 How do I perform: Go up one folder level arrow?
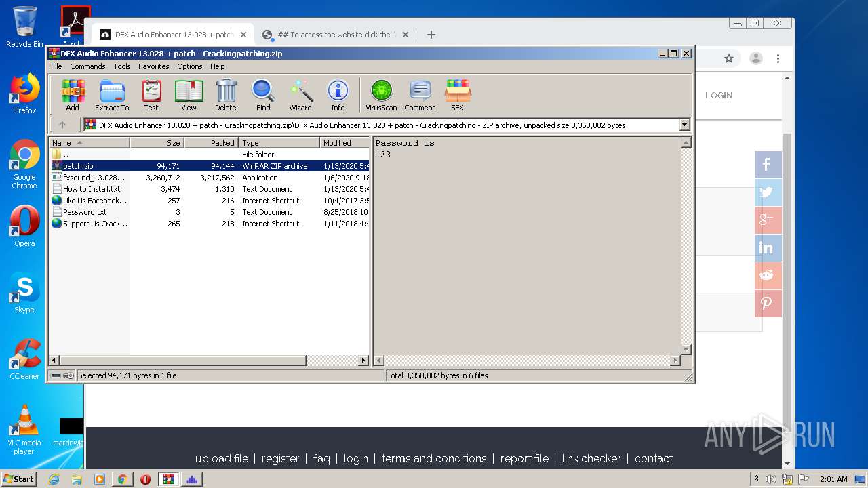tap(62, 125)
